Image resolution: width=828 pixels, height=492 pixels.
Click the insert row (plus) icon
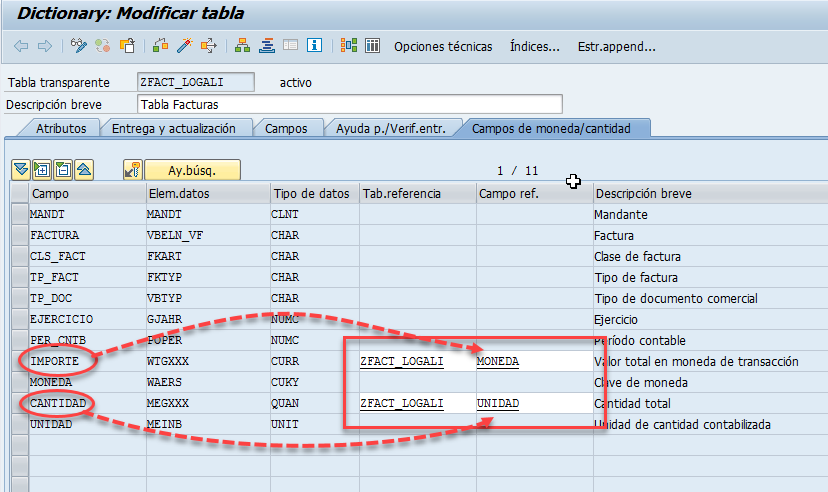[x=42, y=170]
